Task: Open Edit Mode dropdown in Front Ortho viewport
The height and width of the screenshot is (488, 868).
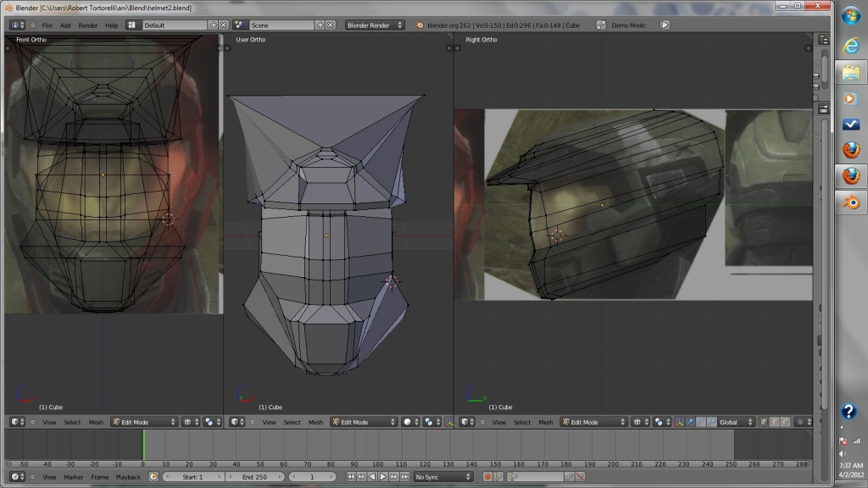Action: (144, 422)
